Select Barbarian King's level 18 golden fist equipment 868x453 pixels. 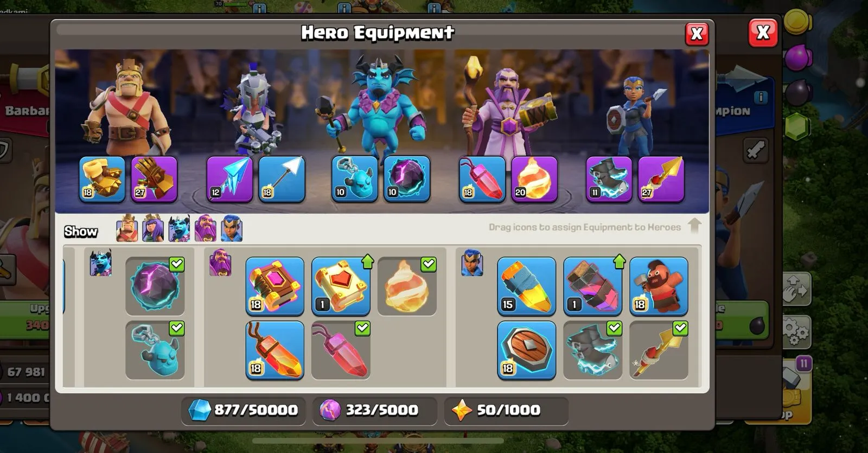pyautogui.click(x=102, y=180)
